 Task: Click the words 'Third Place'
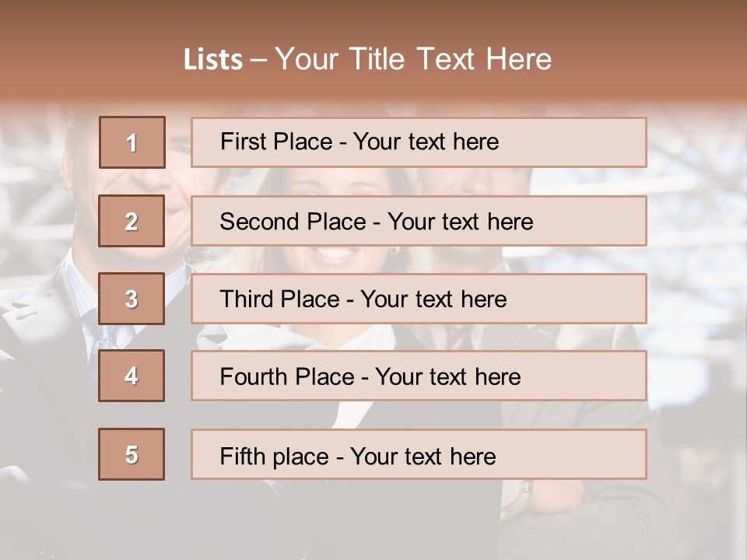280,299
